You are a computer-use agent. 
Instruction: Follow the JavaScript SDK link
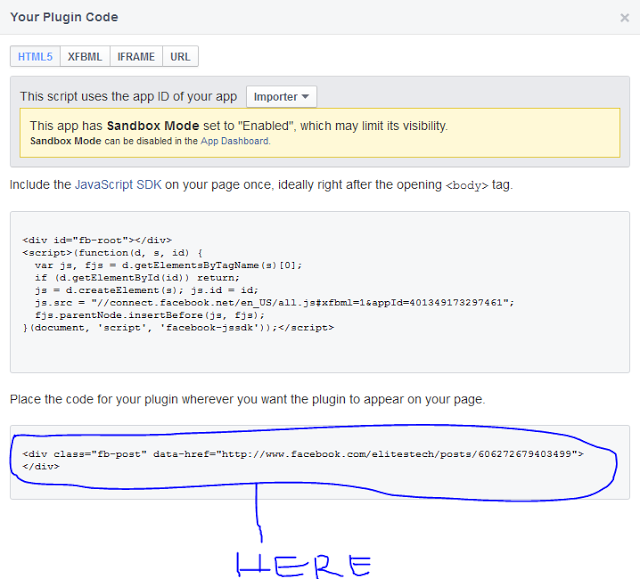[x=118, y=185]
